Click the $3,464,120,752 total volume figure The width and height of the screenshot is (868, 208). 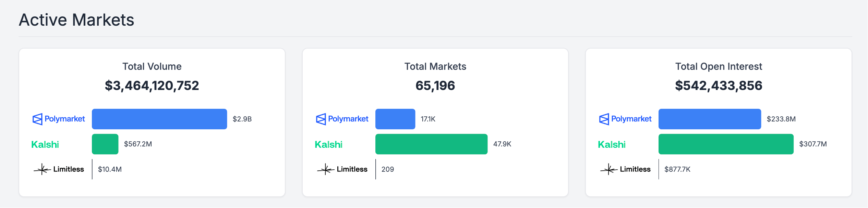coord(152,86)
